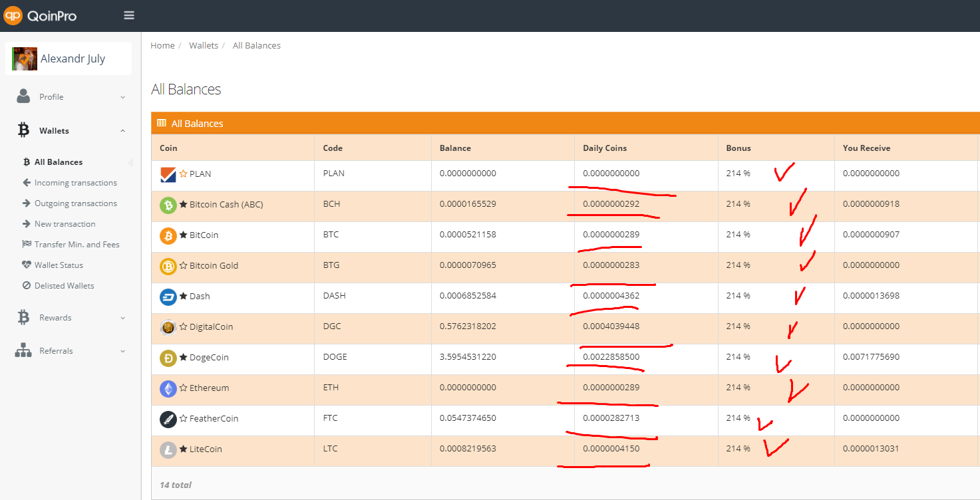980x500 pixels.
Task: Select LiteCoin daily coins 0.0000004150
Action: (611, 449)
